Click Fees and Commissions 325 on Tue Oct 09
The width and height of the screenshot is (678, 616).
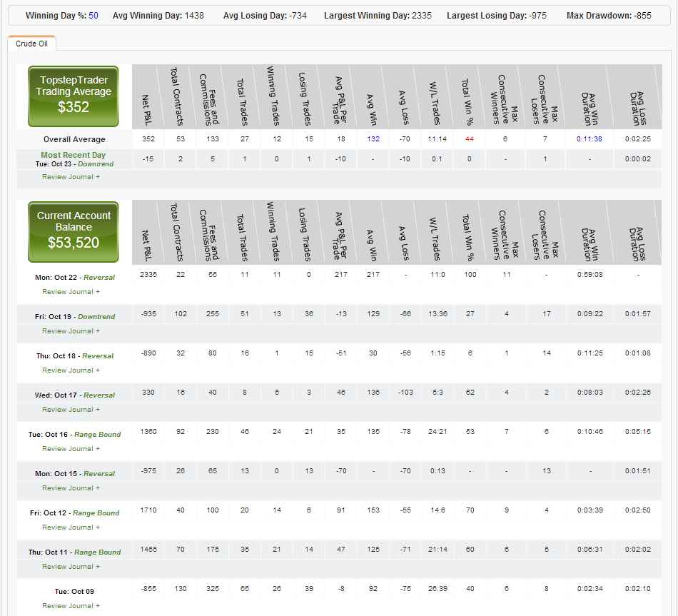tap(212, 589)
